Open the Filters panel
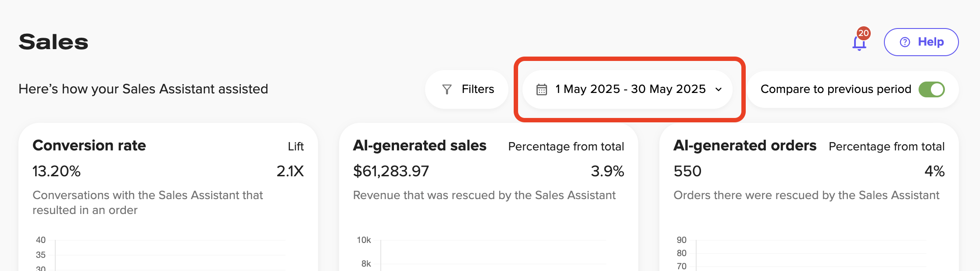 tap(466, 89)
